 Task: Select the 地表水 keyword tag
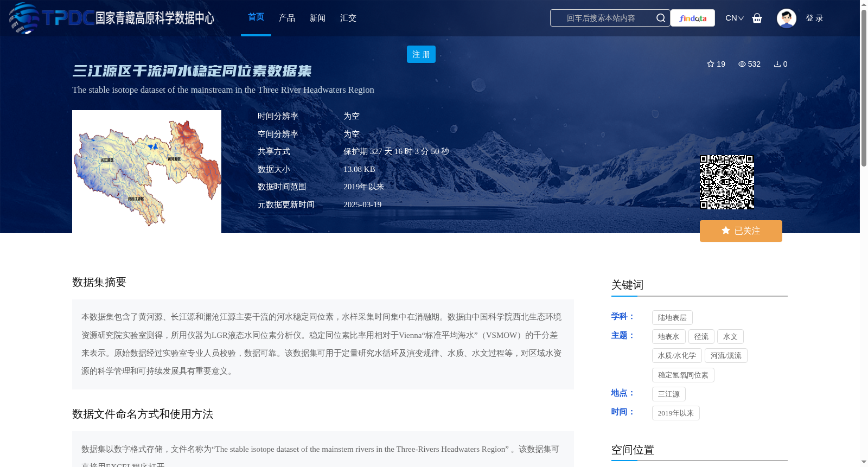(x=669, y=337)
